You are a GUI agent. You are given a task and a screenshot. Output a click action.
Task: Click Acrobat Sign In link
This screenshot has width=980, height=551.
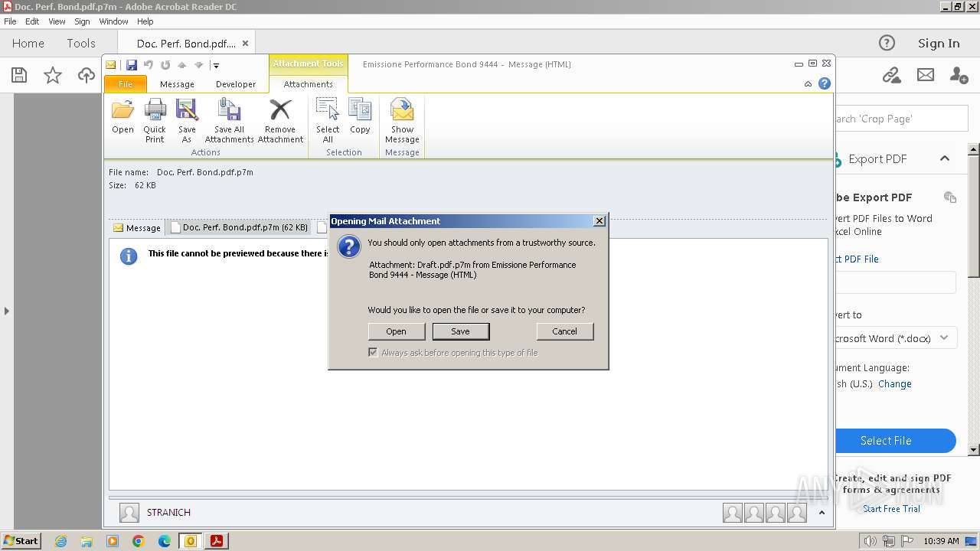pos(939,43)
